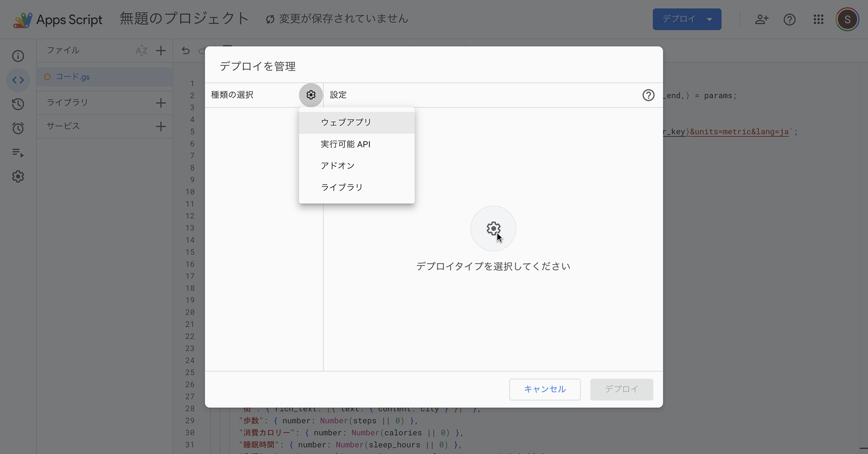
Task: Add a library with the plus button
Action: pos(161,103)
